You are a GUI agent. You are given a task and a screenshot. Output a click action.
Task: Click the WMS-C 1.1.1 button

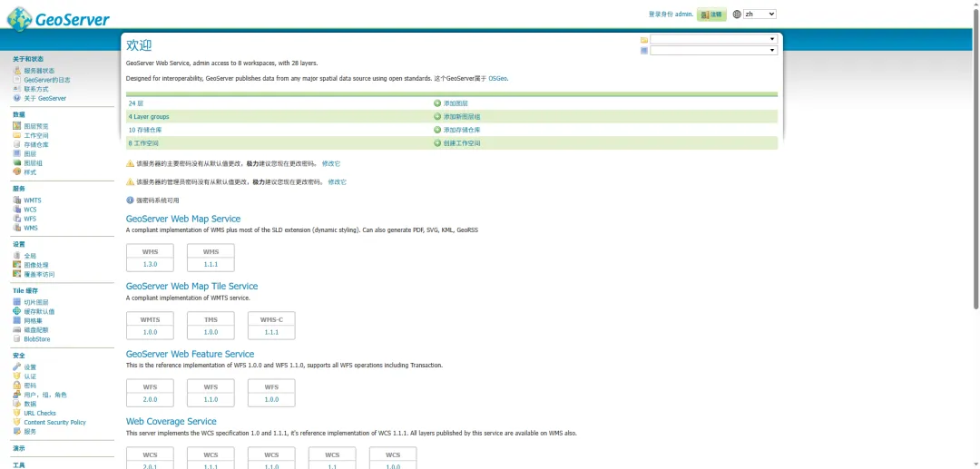click(271, 326)
